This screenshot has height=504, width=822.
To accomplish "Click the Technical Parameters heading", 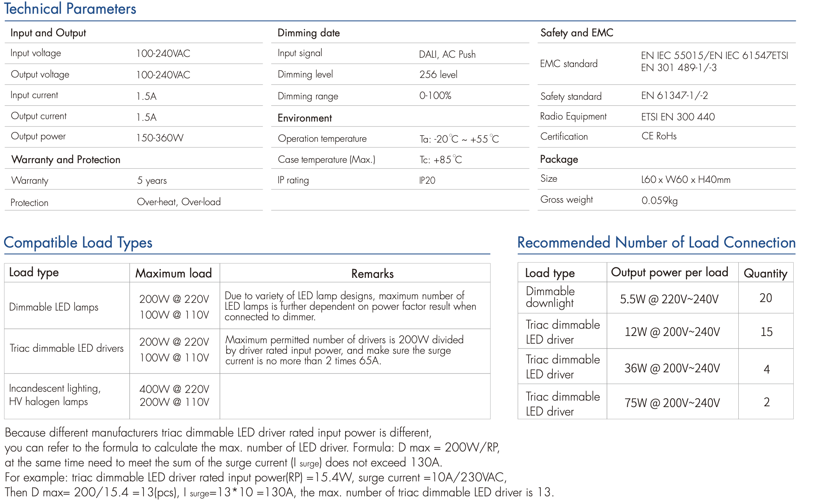I will point(70,9).
